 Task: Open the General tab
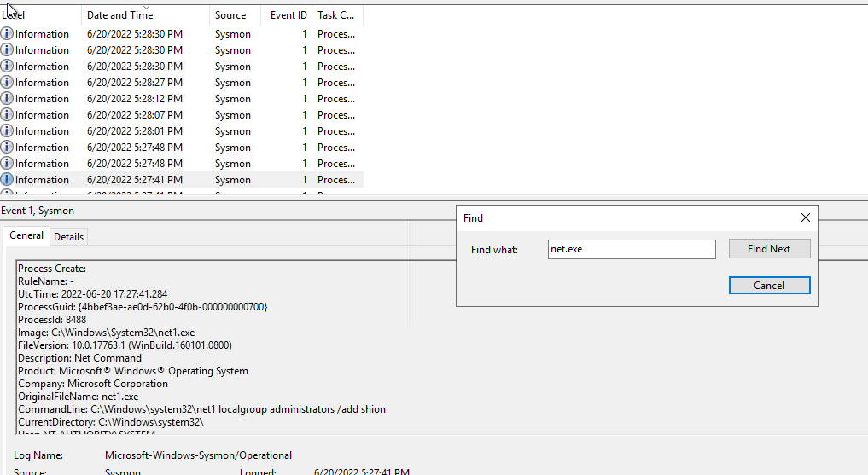tap(26, 235)
